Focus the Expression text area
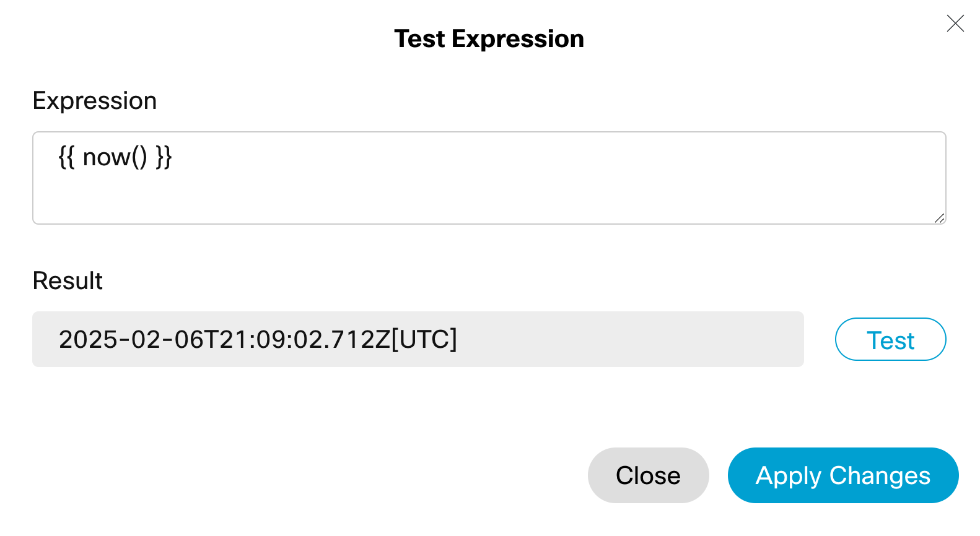Viewport: 980px width, 536px height. tap(489, 178)
